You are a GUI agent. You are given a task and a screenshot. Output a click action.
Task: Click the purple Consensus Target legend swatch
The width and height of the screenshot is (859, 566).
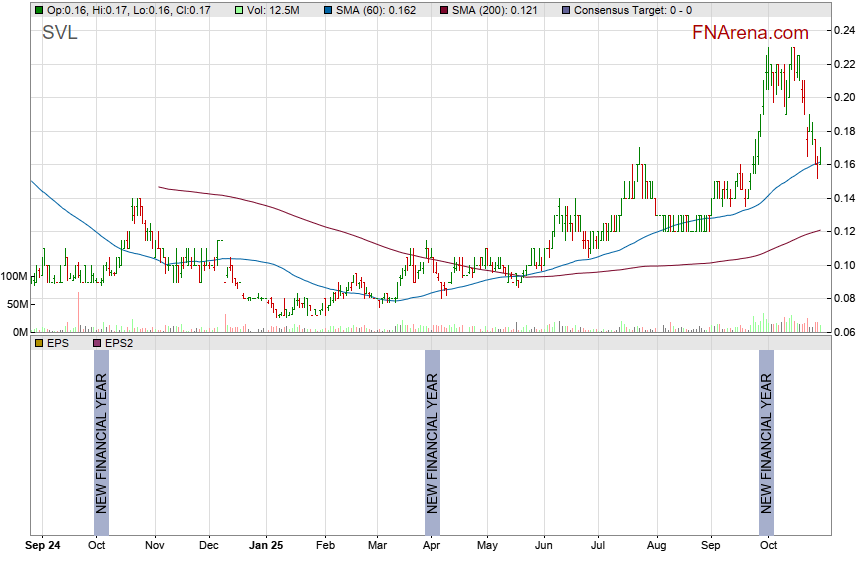coord(567,9)
